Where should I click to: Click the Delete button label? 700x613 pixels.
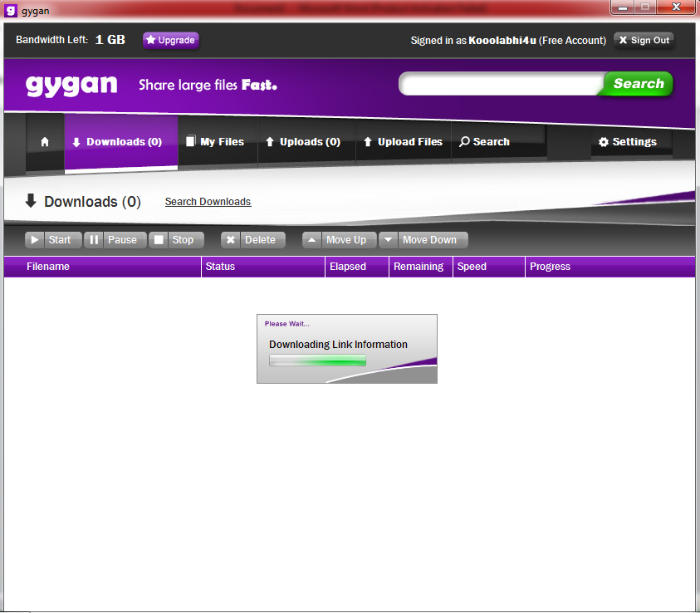click(260, 240)
